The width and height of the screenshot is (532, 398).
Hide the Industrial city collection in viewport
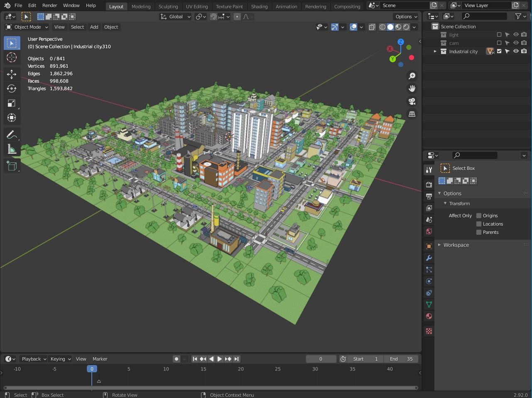click(516, 52)
